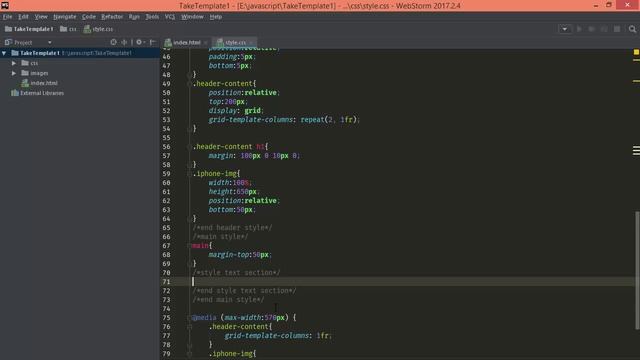Select External Libraries in project tree
640x360 pixels.
42,93
